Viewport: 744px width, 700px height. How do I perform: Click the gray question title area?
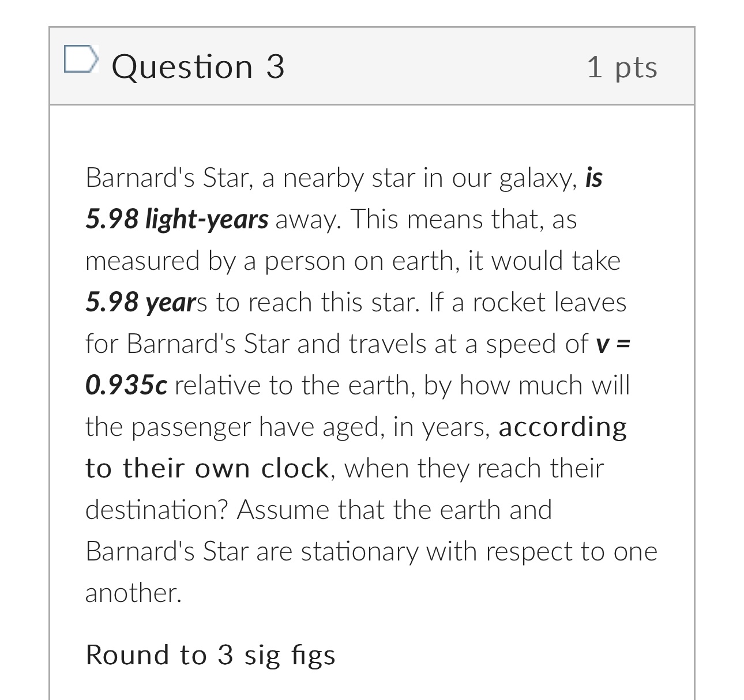click(372, 66)
